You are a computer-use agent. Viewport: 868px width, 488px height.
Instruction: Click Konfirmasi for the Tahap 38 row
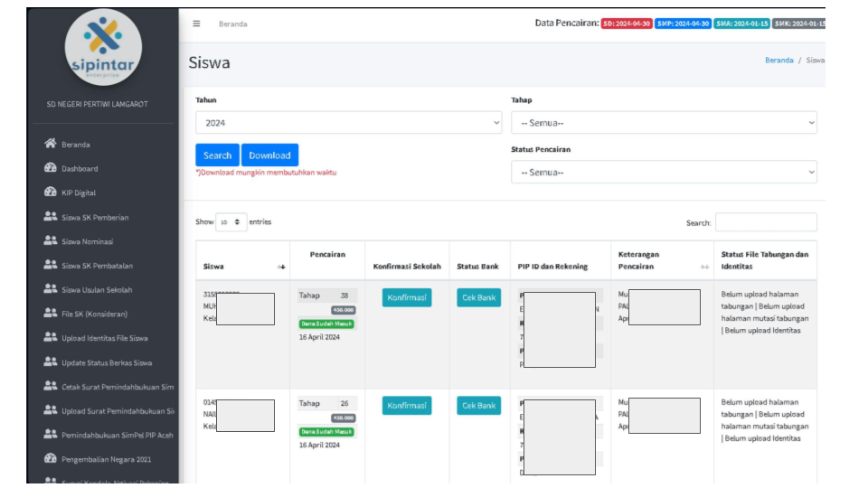pyautogui.click(x=407, y=297)
